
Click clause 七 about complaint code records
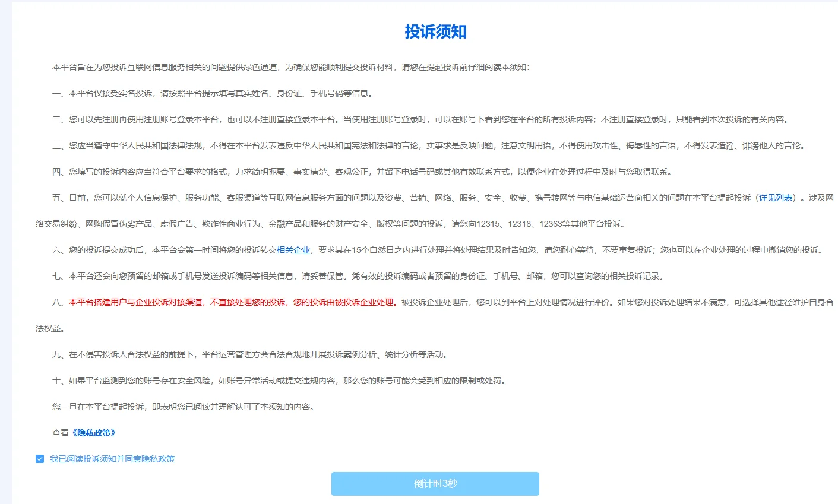[x=267, y=275]
